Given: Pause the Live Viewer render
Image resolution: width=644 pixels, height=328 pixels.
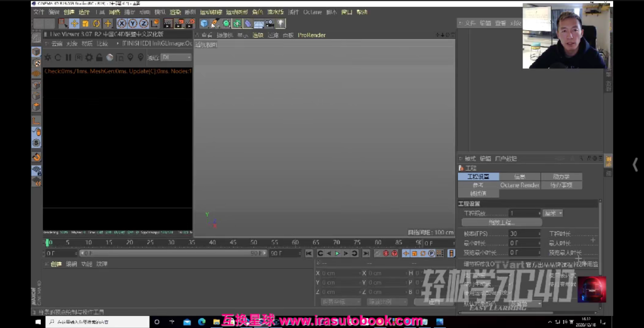Looking at the screenshot, I should [68, 57].
